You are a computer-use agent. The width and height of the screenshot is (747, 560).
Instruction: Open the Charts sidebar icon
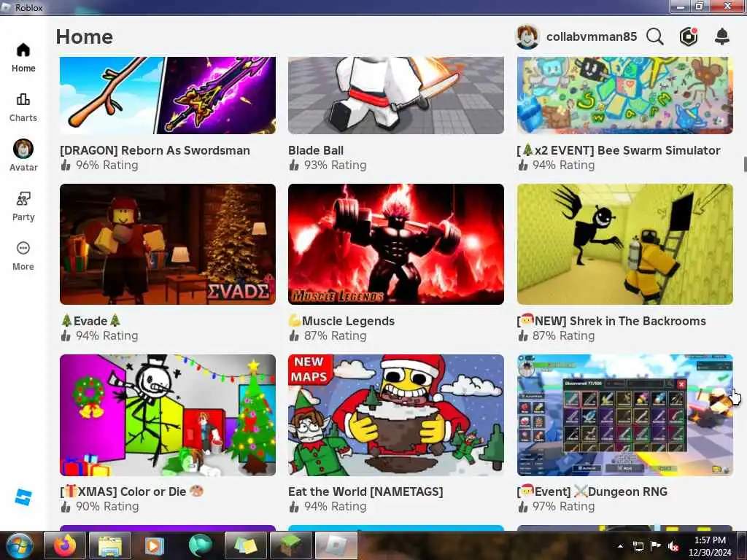click(23, 107)
